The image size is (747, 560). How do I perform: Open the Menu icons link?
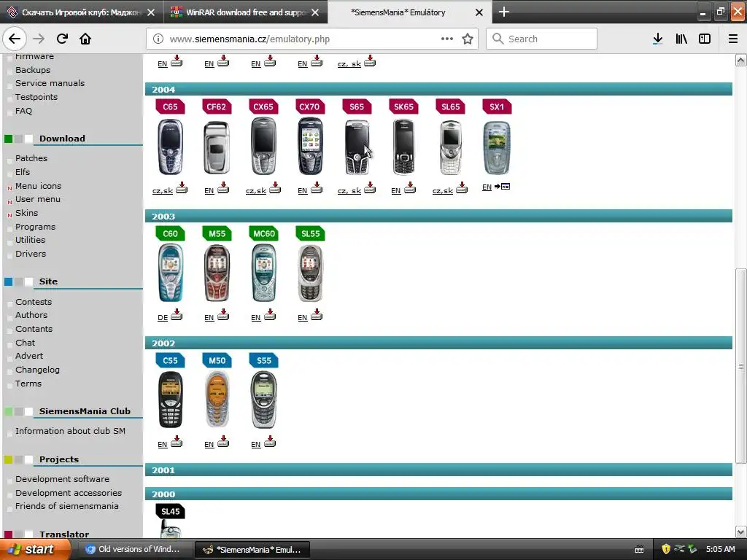[x=38, y=186]
